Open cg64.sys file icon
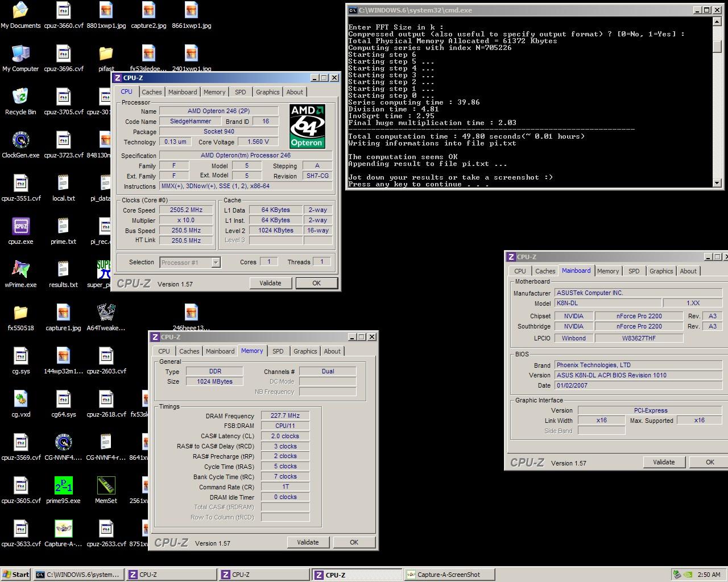The height and width of the screenshot is (582, 728). 63,404
